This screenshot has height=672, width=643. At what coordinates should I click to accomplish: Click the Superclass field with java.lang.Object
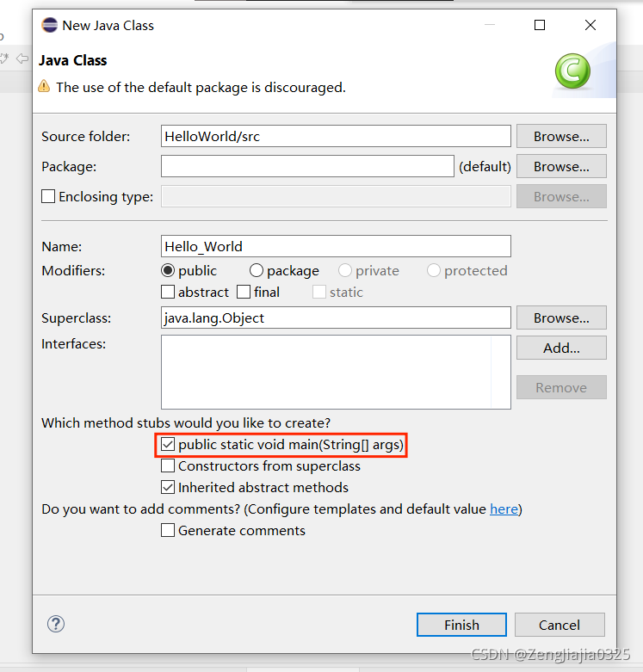pos(336,318)
